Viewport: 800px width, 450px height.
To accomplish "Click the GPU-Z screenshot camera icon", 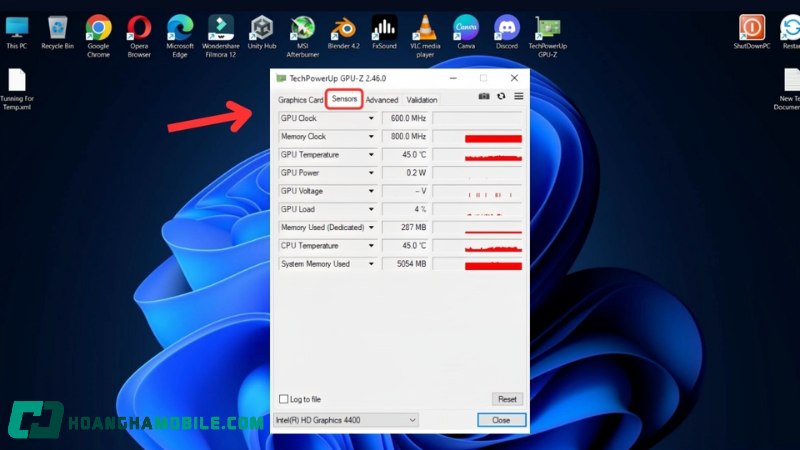I will tap(484, 96).
